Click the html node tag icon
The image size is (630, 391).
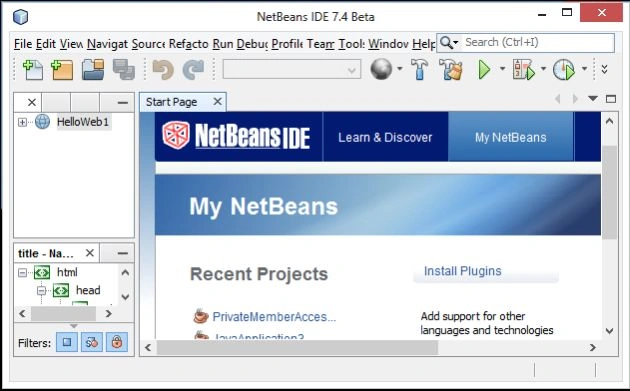coord(42,272)
